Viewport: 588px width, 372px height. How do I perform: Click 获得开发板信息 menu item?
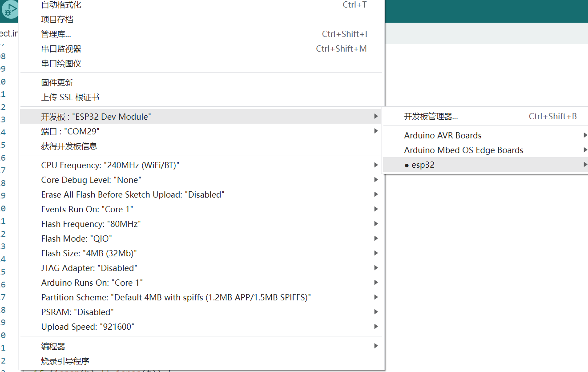click(201, 146)
